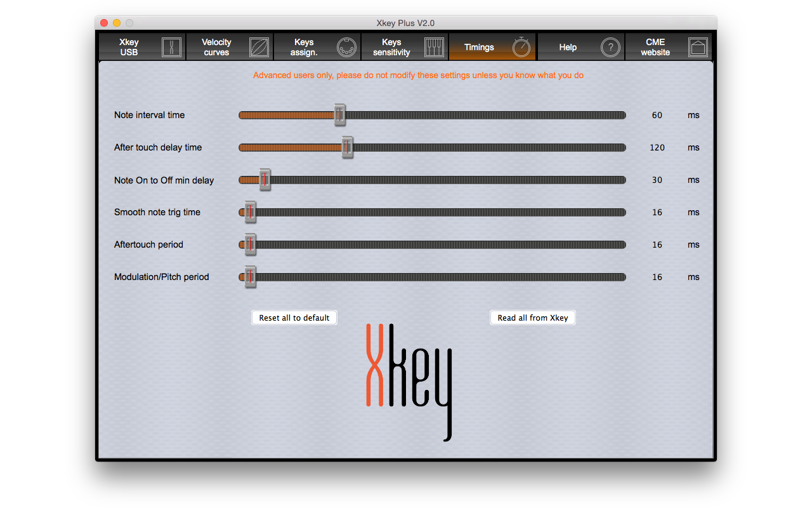This screenshot has height=508, width=812.
Task: Click the Smooth note trig time slider handle
Action: [x=251, y=212]
